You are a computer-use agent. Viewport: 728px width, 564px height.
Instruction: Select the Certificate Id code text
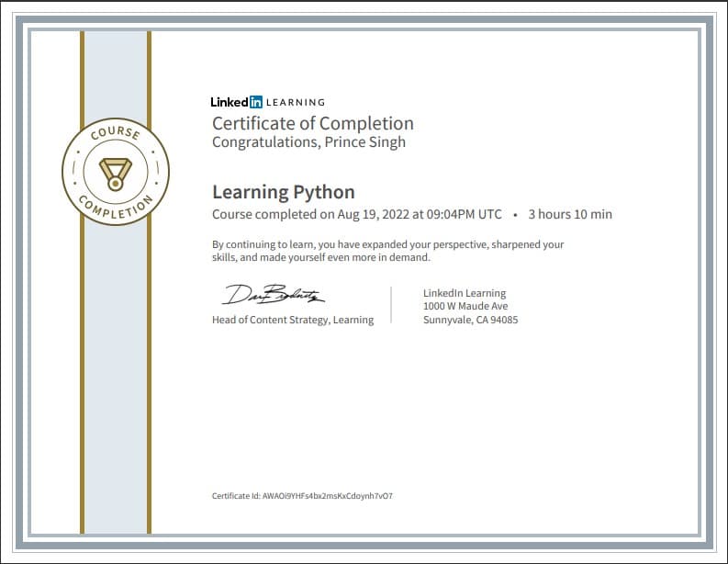328,496
